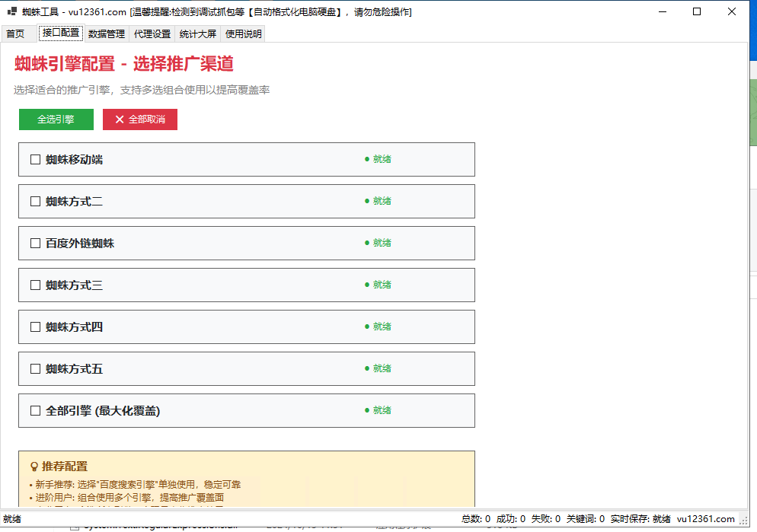Open the 代理设置 tab
757x532 pixels.
pos(151,33)
